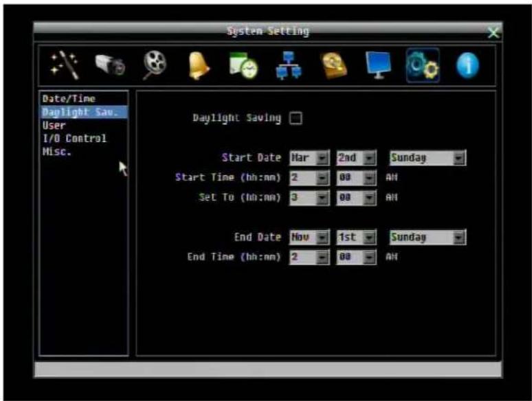Open Set To minute dropdown
The height and width of the screenshot is (401, 532).
coord(356,198)
